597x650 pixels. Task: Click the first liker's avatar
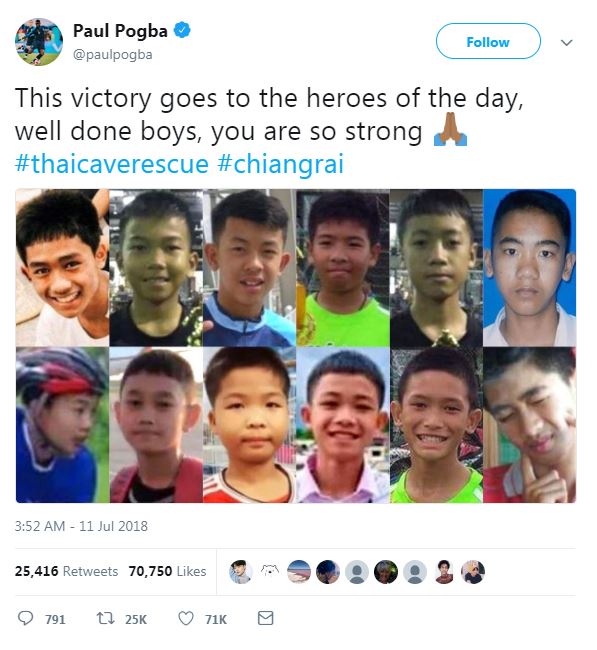pos(241,572)
